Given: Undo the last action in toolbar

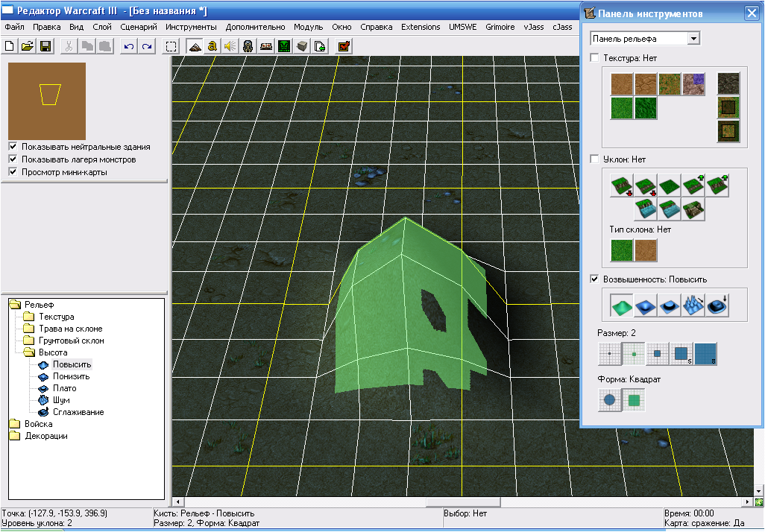Looking at the screenshot, I should pos(129,46).
